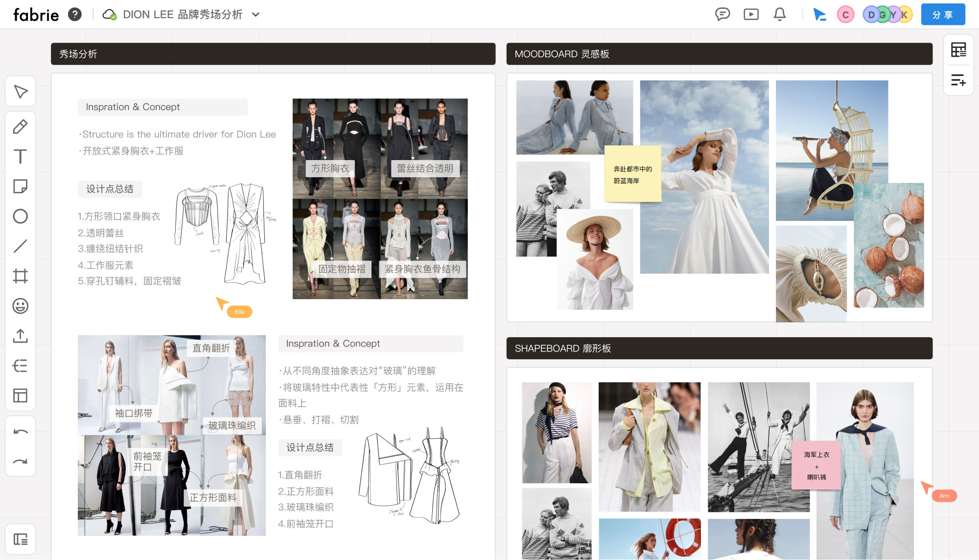Select the Text tool
The width and height of the screenshot is (979, 560).
point(21,157)
